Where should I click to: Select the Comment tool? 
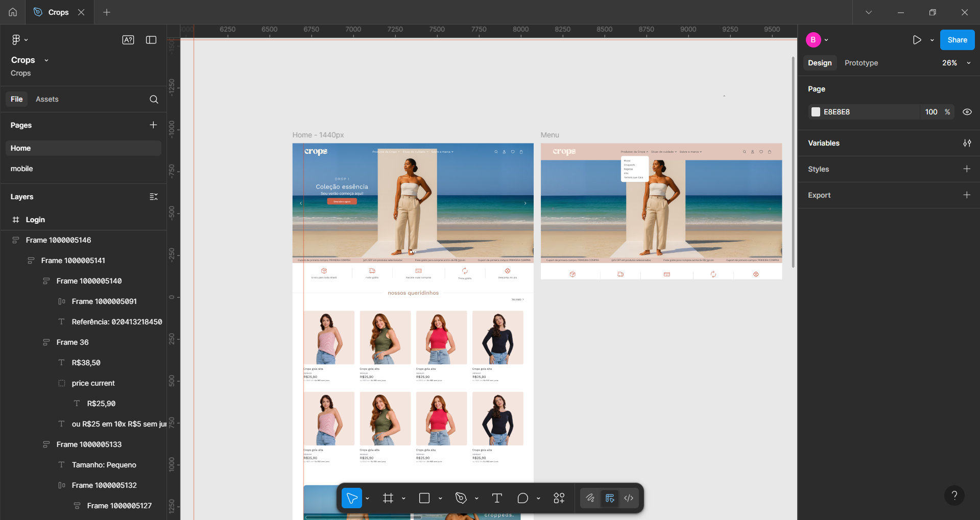(x=522, y=498)
